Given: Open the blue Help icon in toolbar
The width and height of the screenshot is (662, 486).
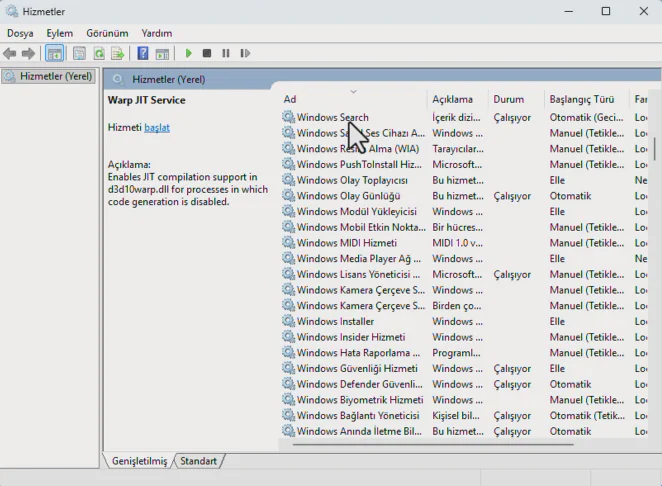Looking at the screenshot, I should (x=143, y=53).
